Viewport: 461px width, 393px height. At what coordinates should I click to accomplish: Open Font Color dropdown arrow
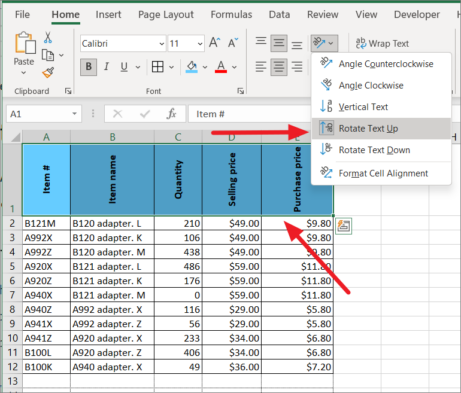234,67
